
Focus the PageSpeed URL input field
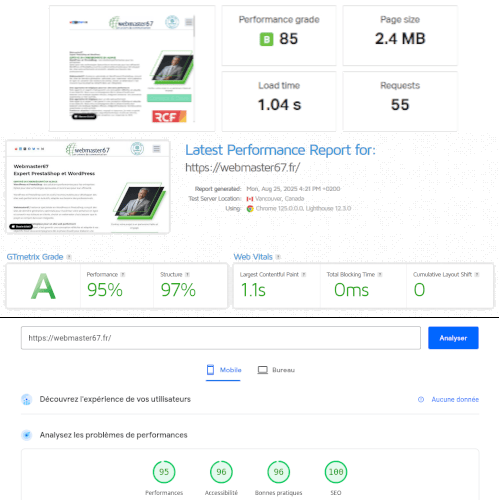coord(221,338)
